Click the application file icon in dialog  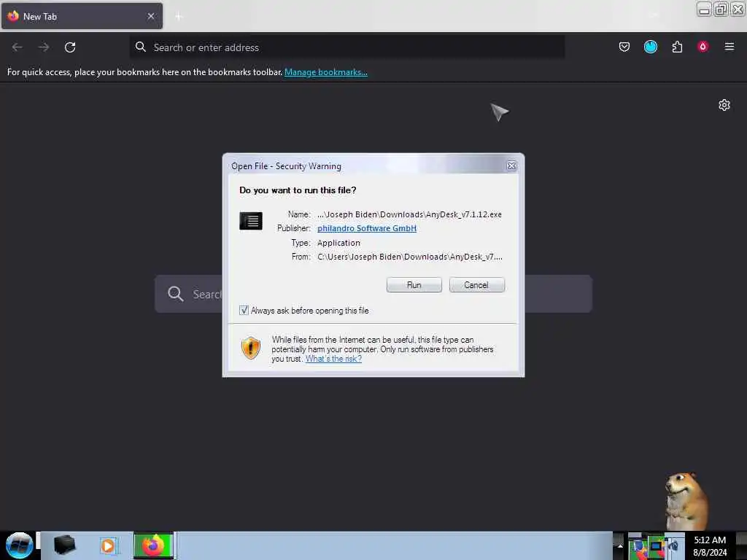coord(251,221)
